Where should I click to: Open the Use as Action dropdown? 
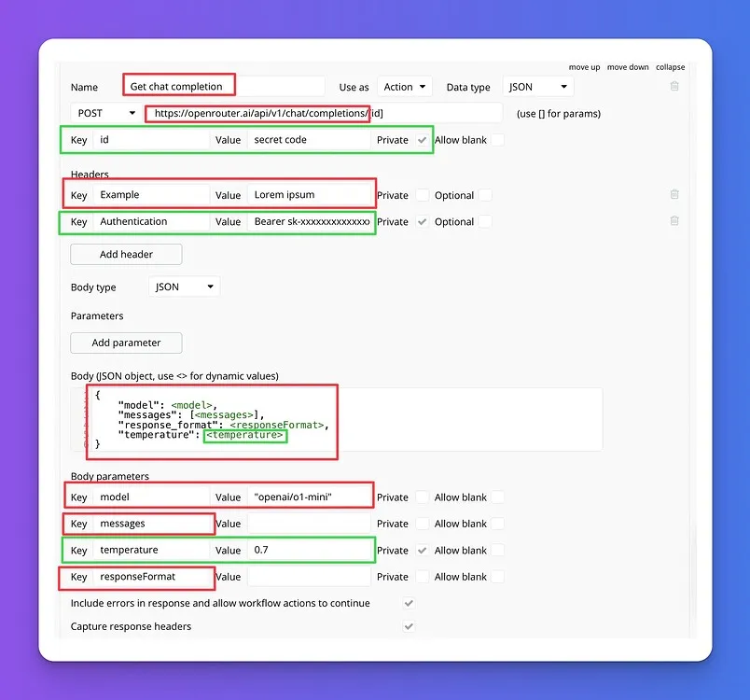click(405, 87)
